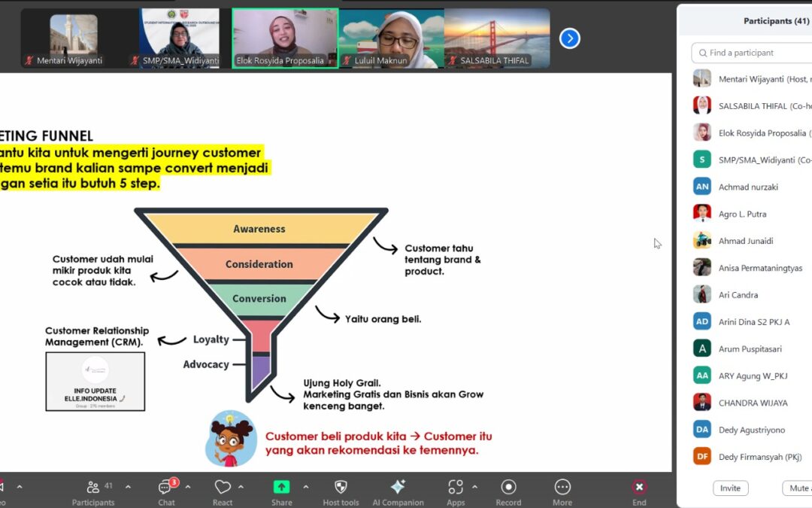Expand the caret next to Participants
Image resolution: width=812 pixels, height=508 pixels.
(128, 487)
